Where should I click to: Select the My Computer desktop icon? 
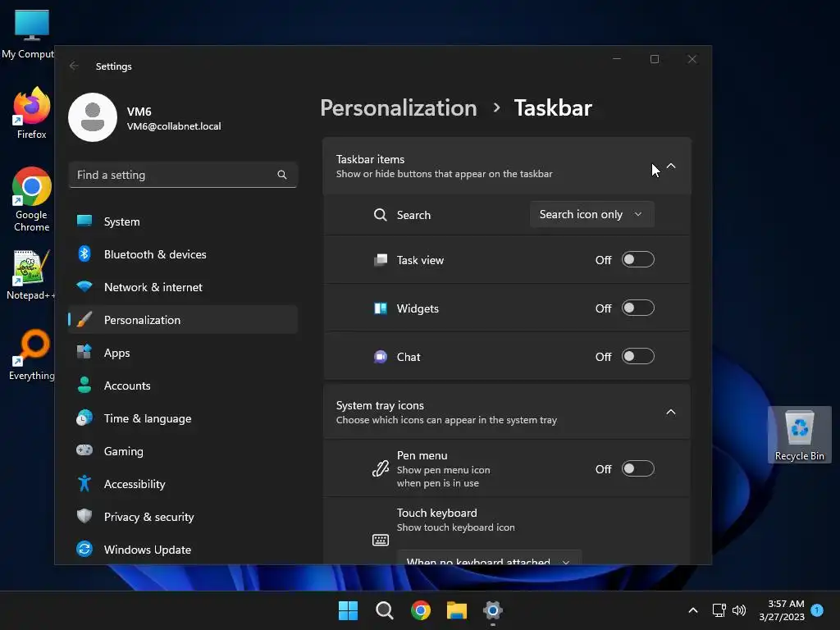pos(28,34)
